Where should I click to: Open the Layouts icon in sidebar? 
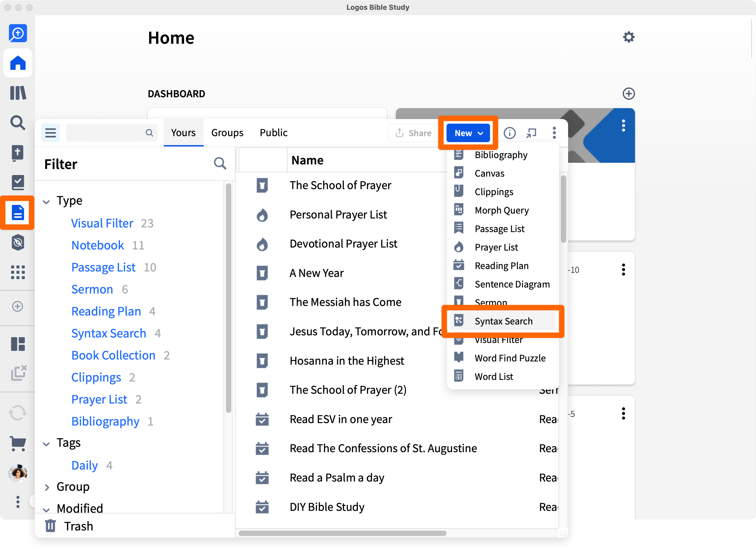click(18, 344)
